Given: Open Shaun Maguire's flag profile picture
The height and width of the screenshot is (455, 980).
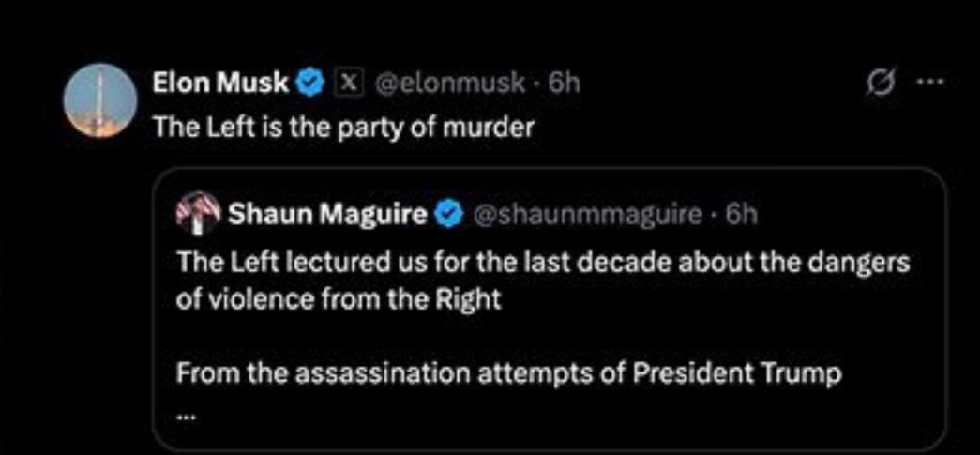Looking at the screenshot, I should 197,214.
